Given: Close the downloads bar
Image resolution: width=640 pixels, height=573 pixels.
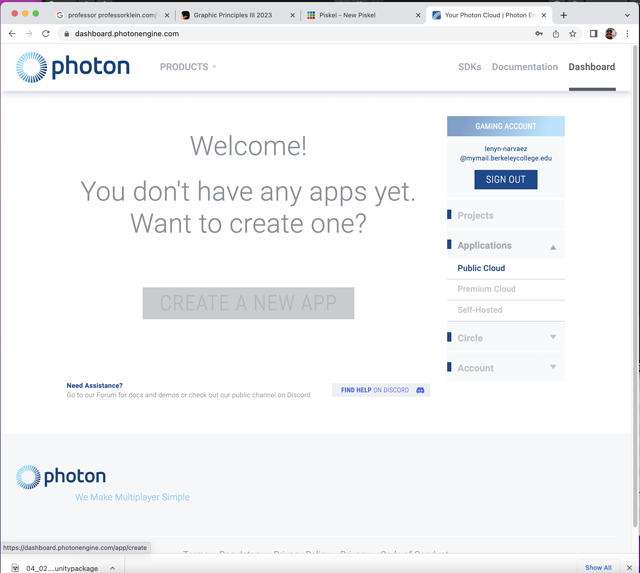Looking at the screenshot, I should pyautogui.click(x=629, y=568).
